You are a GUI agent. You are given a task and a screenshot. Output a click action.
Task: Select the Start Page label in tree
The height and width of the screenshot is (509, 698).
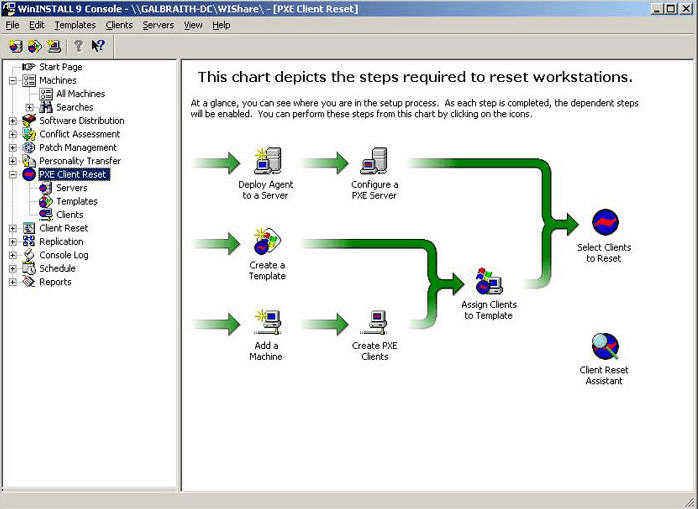[x=61, y=67]
